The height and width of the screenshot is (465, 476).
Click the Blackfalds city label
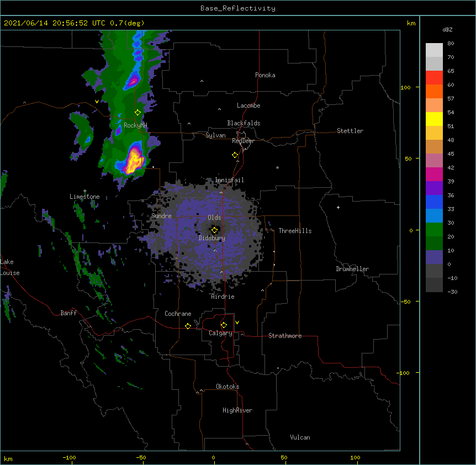[244, 123]
